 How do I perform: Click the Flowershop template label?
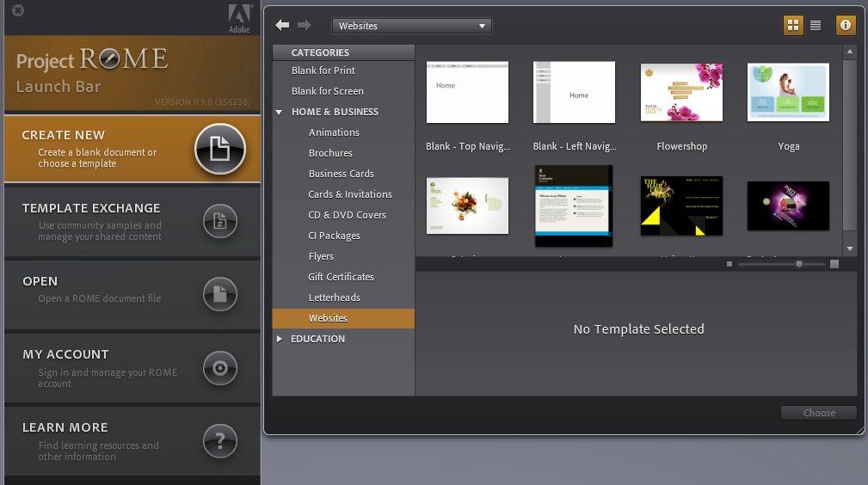(682, 146)
